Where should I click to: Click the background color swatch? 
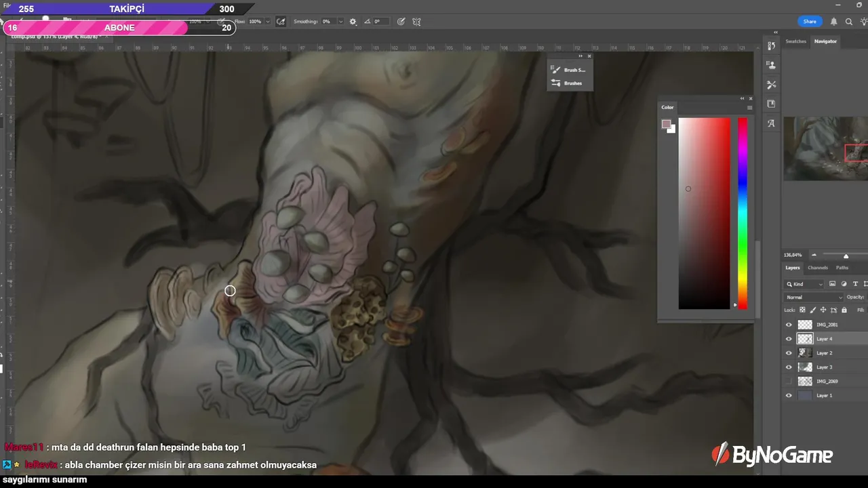point(672,129)
